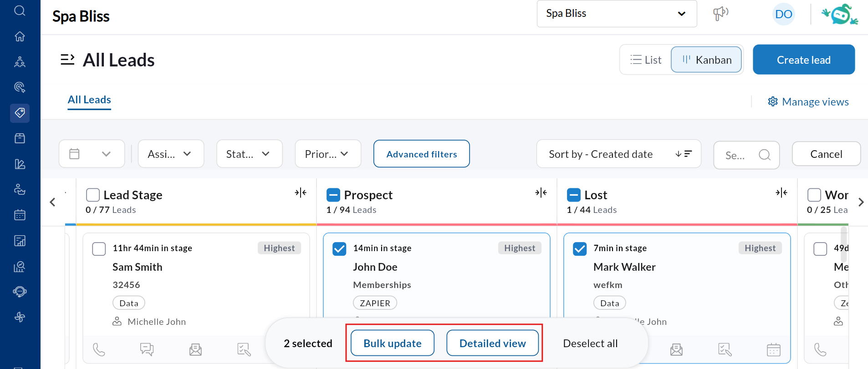Click Bulk update for selected leads
Viewport: 868px width, 369px height.
click(393, 343)
